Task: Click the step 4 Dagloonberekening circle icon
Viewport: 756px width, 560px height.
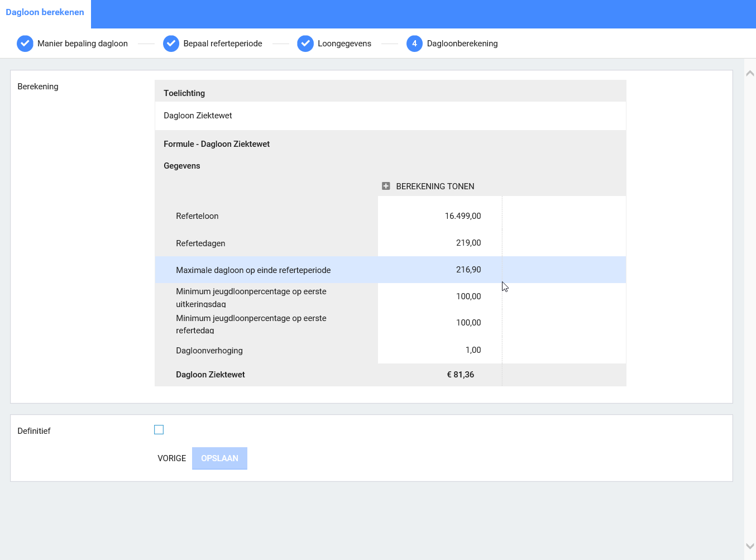Action: 414,44
